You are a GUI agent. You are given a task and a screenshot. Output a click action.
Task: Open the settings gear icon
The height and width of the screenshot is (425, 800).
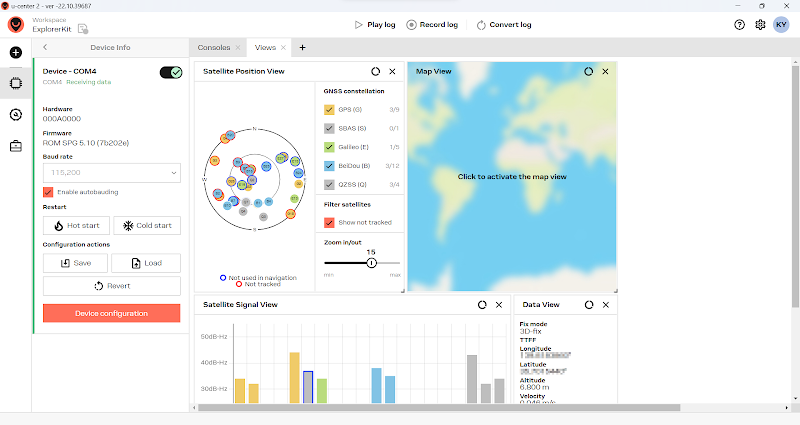click(x=760, y=24)
